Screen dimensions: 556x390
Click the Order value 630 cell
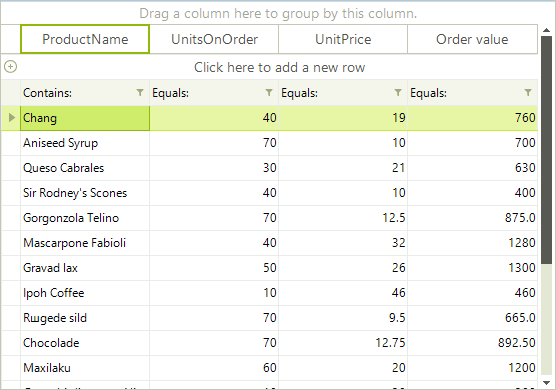pyautogui.click(x=473, y=168)
